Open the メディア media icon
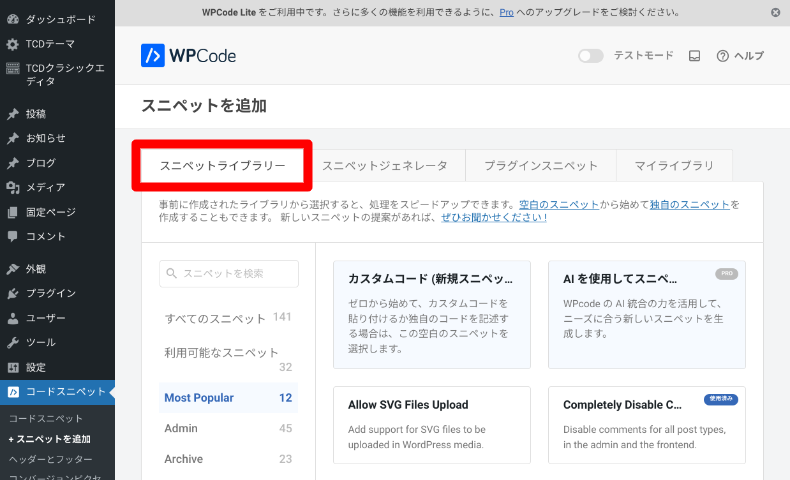The image size is (790, 480). click(13, 188)
